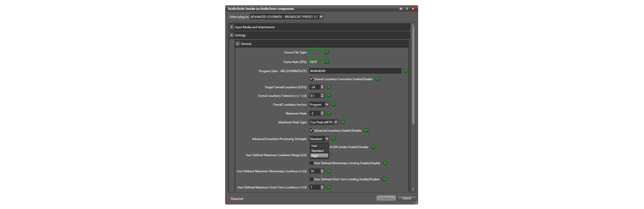This screenshot has height=209, width=644.
Task: Choose High in the strength list
Action: click(319, 156)
